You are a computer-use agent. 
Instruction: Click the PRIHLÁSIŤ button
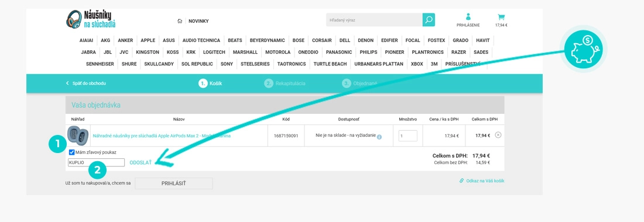pos(174,183)
